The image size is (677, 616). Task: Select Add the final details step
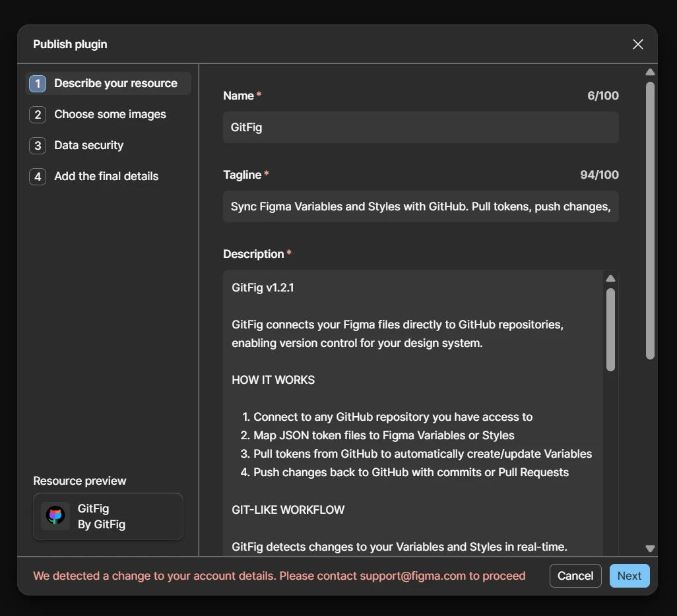click(x=108, y=177)
